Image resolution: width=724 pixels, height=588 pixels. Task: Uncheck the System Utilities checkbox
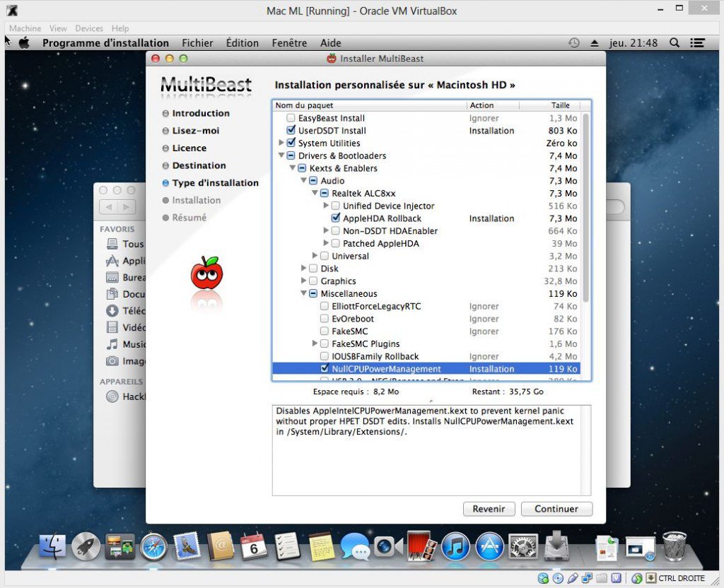pos(291,143)
